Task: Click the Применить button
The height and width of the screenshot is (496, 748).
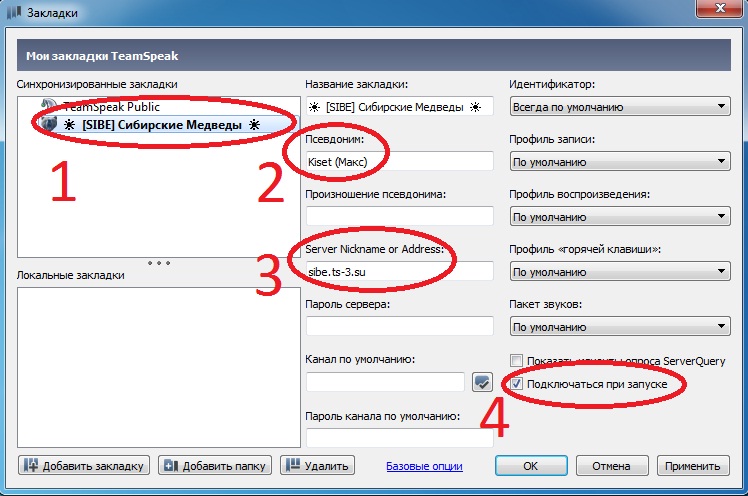Action: (x=693, y=465)
